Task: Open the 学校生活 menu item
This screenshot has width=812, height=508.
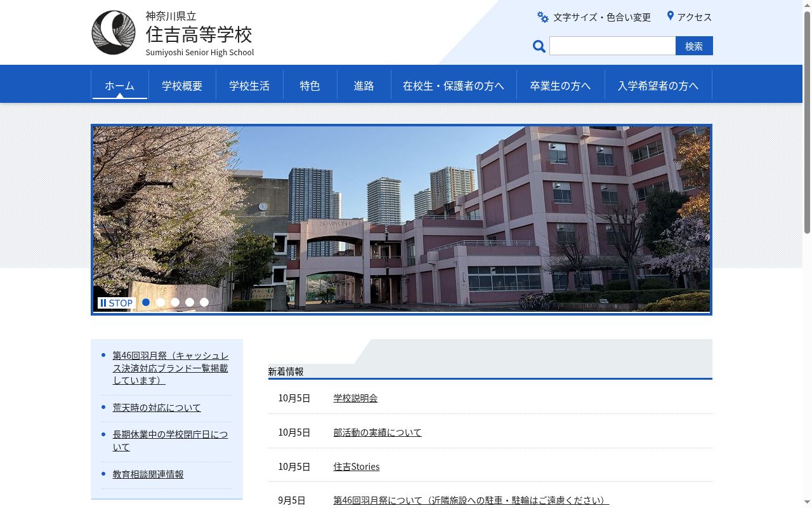Action: tap(249, 85)
